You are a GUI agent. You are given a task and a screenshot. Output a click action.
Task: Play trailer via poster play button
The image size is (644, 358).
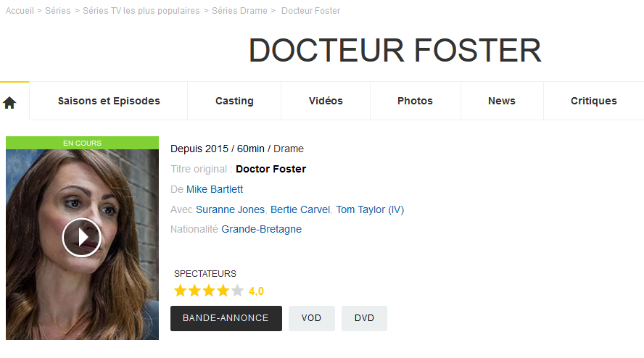82,237
